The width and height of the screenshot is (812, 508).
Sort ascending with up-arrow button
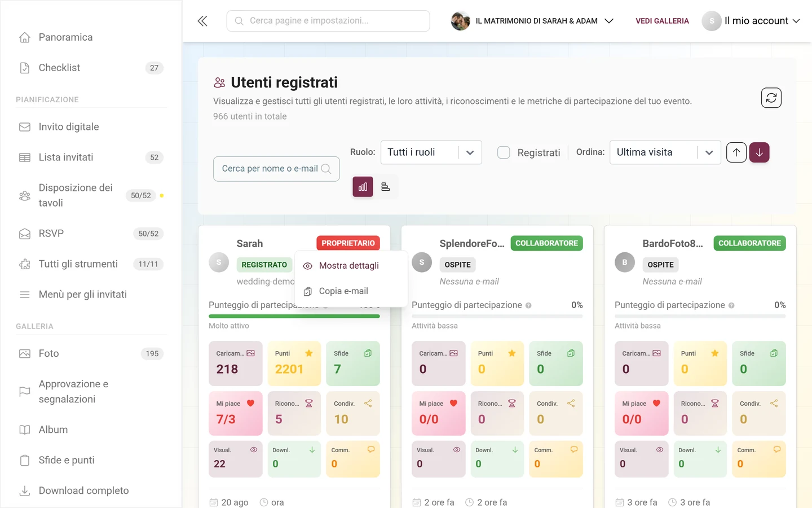tap(736, 152)
